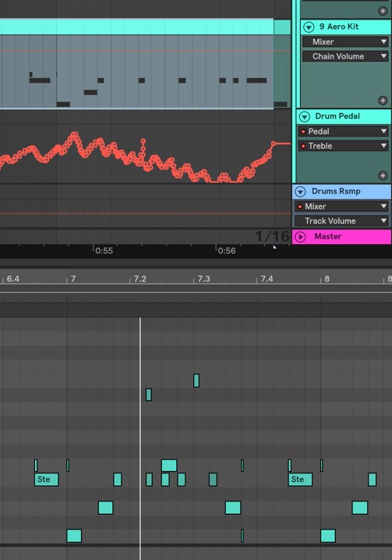Image resolution: width=392 pixels, height=560 pixels.
Task: Add automation lane on 9 Aero Kit
Action: point(383,101)
